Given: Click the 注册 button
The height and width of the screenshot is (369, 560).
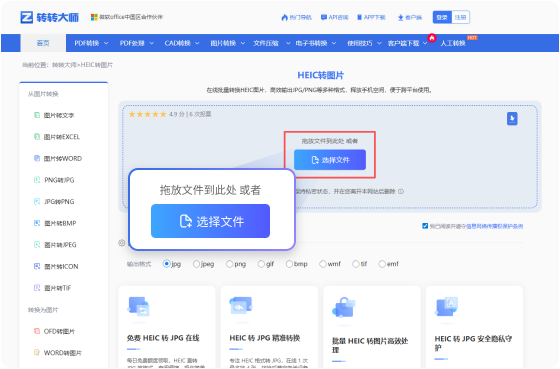Looking at the screenshot, I should (460, 17).
